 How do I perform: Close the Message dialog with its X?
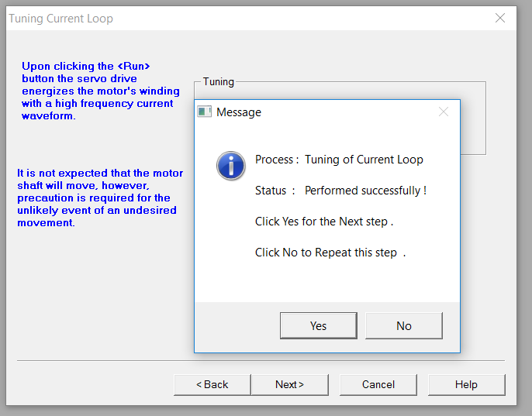[x=444, y=112]
